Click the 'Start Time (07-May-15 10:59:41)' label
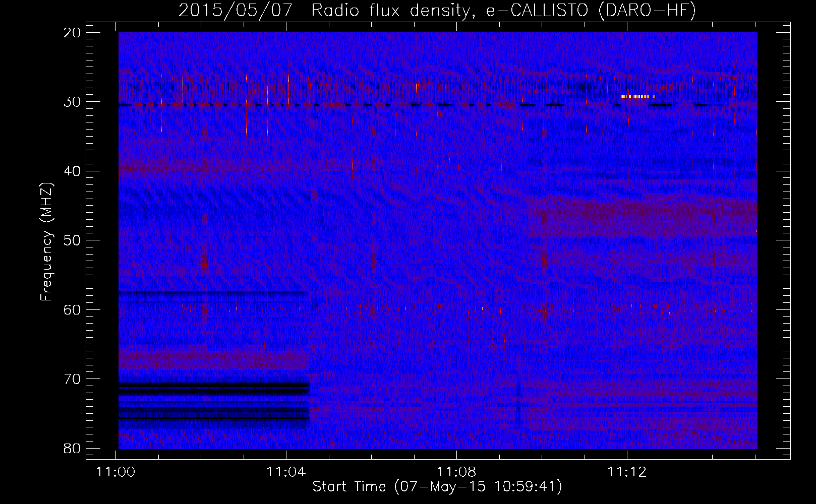The height and width of the screenshot is (504, 816). click(x=437, y=487)
